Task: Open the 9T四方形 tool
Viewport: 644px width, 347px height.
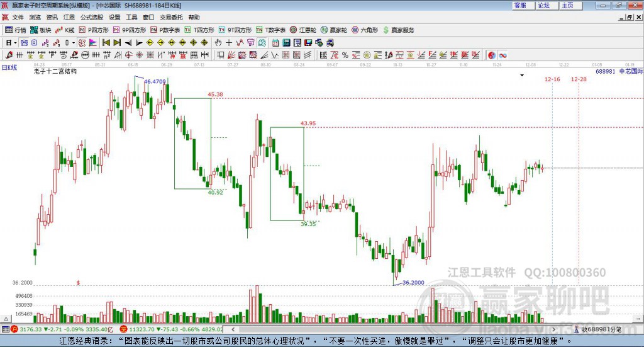Action: [x=235, y=30]
